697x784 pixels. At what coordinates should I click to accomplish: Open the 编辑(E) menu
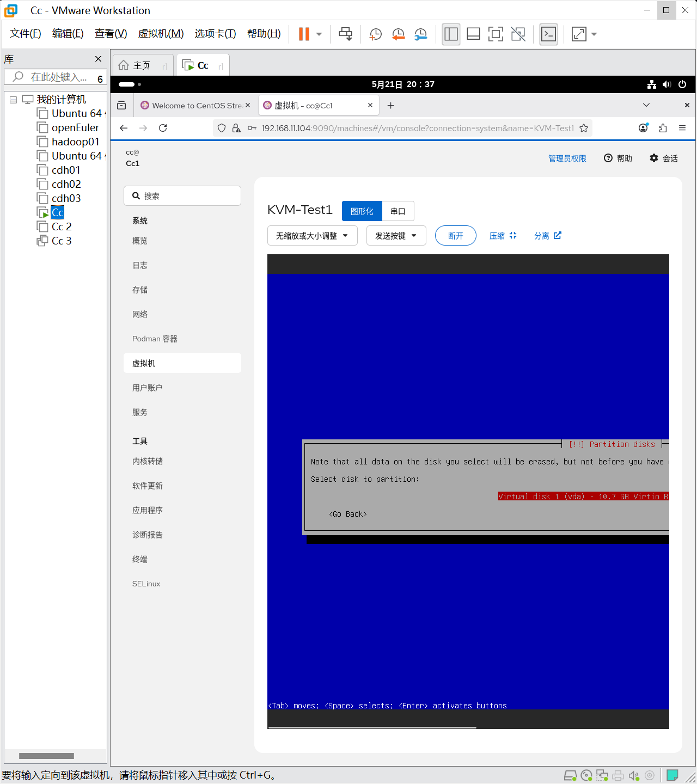tap(68, 34)
